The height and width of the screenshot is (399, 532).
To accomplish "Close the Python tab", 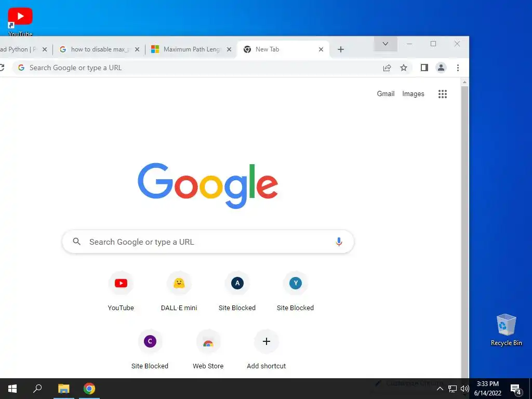I will point(45,49).
